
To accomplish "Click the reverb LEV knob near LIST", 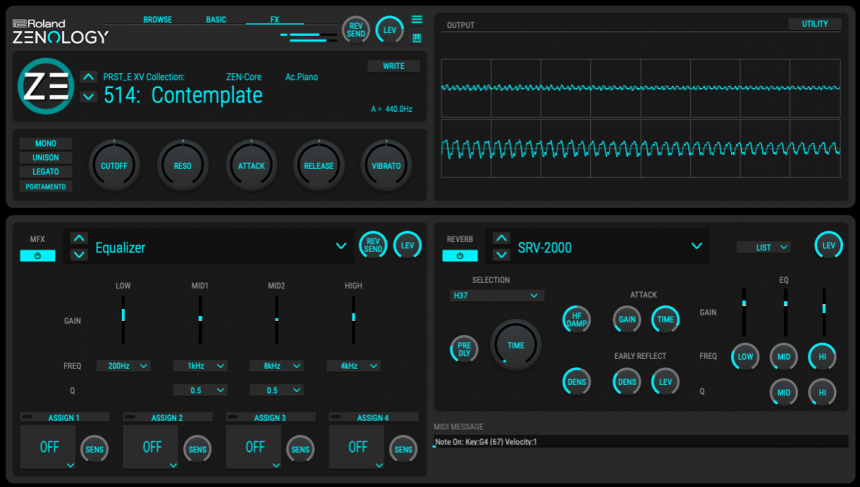I will tap(829, 245).
